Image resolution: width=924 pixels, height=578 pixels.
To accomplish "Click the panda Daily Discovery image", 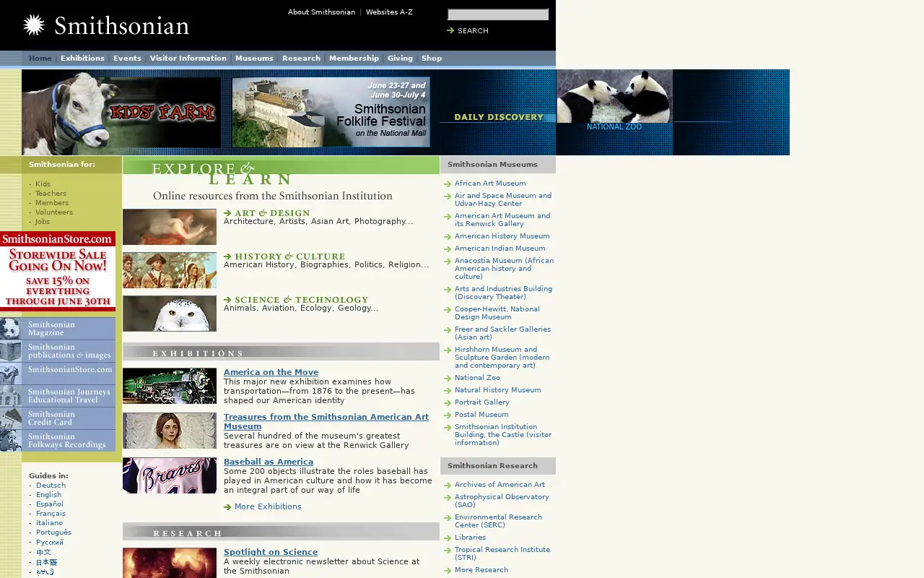I will point(614,96).
